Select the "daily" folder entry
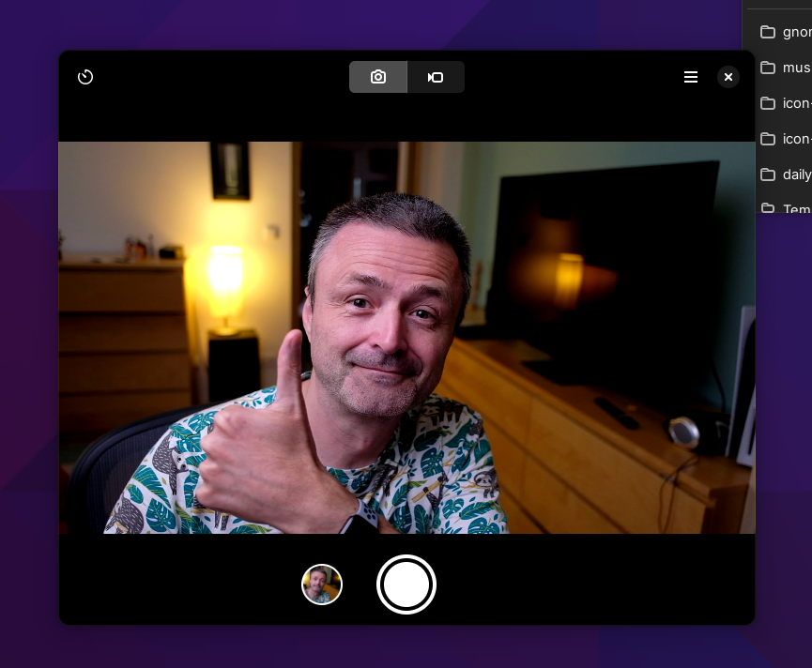The image size is (812, 668). point(796,175)
